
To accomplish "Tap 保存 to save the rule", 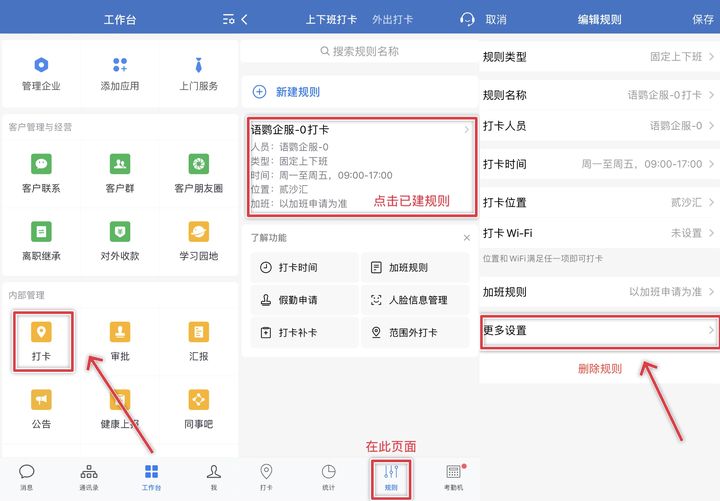I will pos(703,19).
